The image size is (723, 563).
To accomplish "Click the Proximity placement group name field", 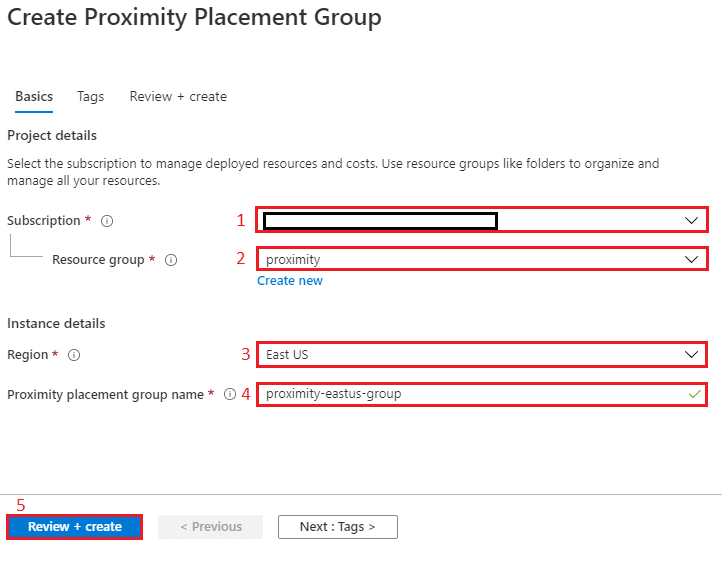I will 482,394.
